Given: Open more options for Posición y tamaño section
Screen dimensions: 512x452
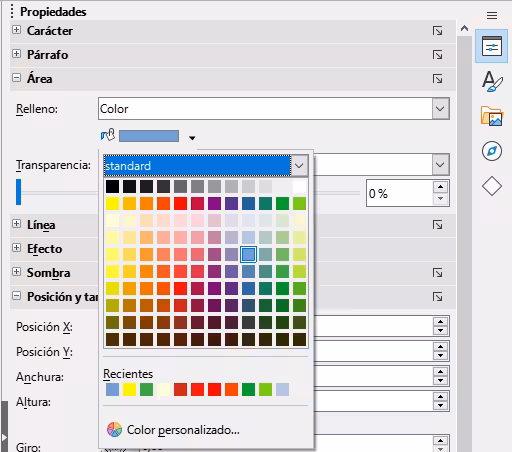Looking at the screenshot, I should pyautogui.click(x=438, y=297).
